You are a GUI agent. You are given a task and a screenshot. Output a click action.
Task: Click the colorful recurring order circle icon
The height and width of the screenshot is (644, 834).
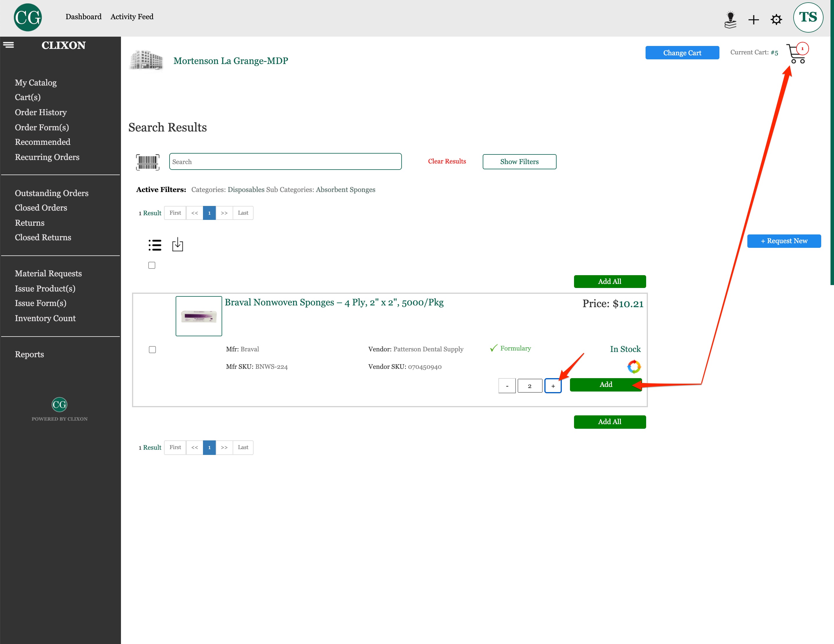(634, 367)
